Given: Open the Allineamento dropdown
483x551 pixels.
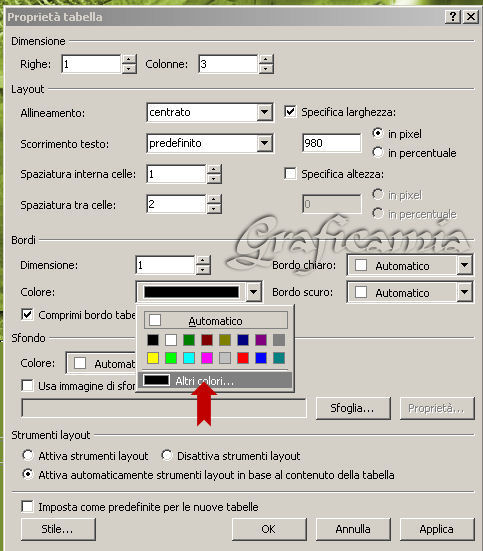Looking at the screenshot, I should click(264, 112).
